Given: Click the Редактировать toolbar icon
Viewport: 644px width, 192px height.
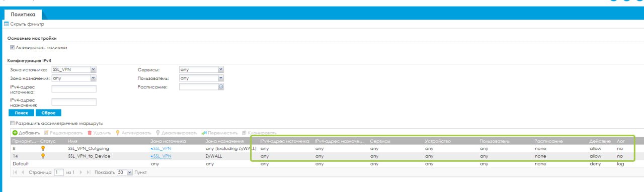Looking at the screenshot, I should pyautogui.click(x=46, y=133).
